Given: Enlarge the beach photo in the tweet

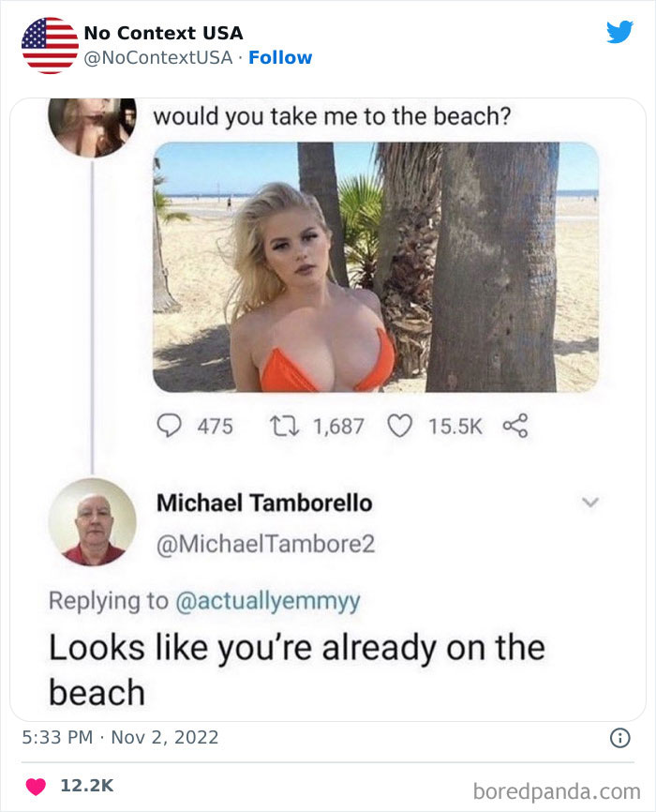Looking at the screenshot, I should tap(376, 266).
